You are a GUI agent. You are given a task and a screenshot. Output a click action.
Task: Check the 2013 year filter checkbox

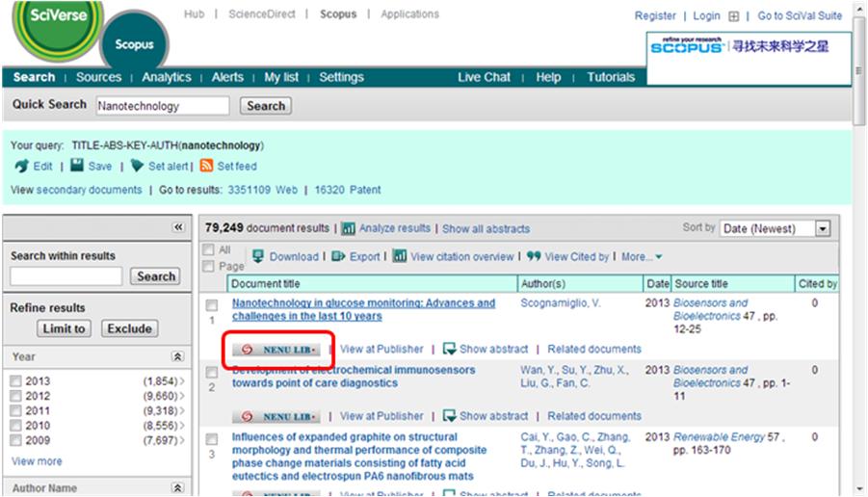click(x=16, y=381)
